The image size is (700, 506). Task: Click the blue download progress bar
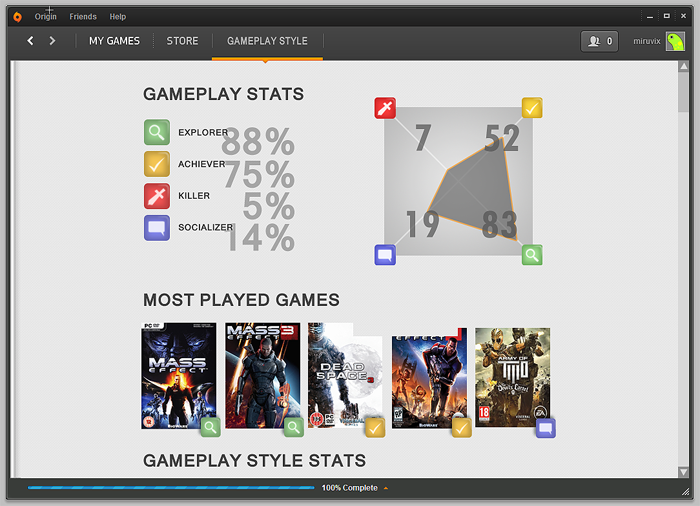pos(171,488)
